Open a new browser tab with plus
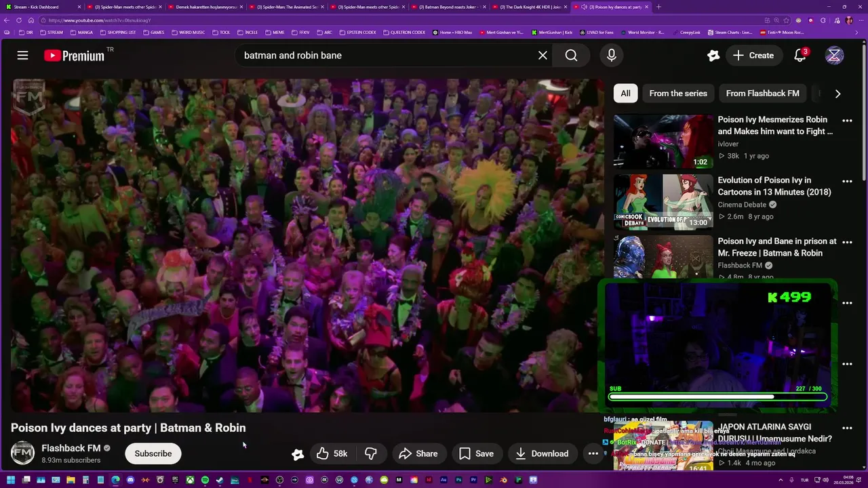 click(x=658, y=7)
